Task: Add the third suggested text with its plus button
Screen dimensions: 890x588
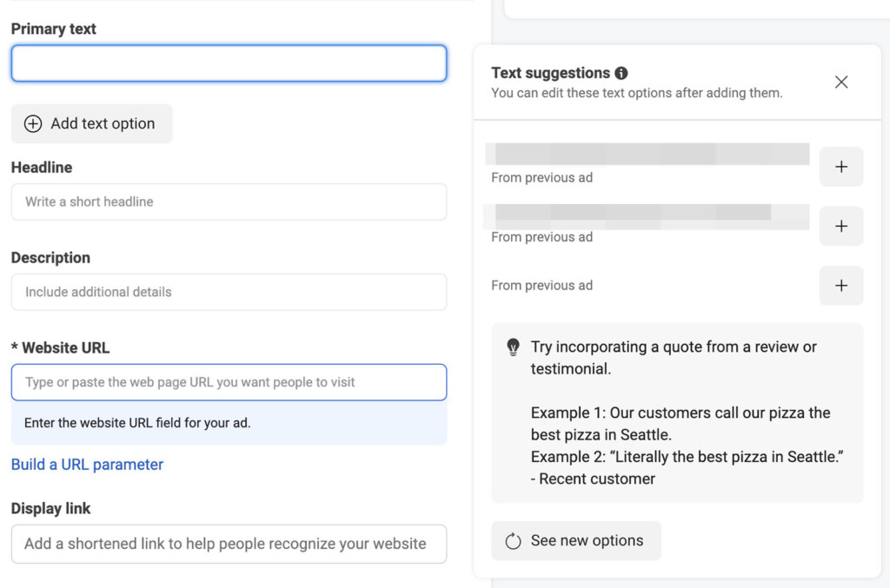Action: point(840,285)
